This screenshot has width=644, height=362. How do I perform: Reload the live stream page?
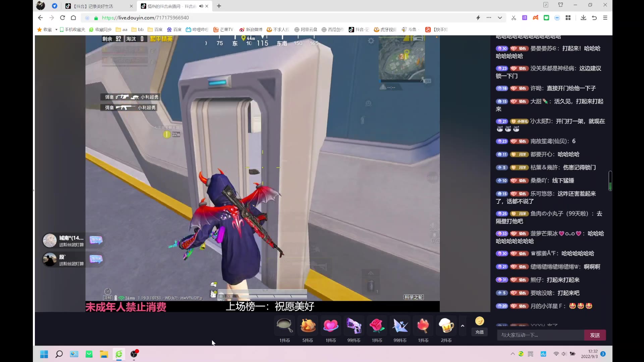[62, 18]
